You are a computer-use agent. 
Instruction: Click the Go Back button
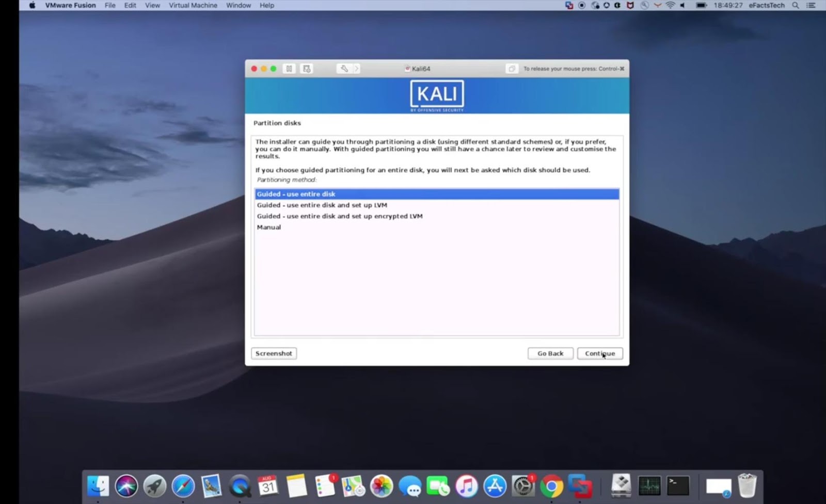550,353
